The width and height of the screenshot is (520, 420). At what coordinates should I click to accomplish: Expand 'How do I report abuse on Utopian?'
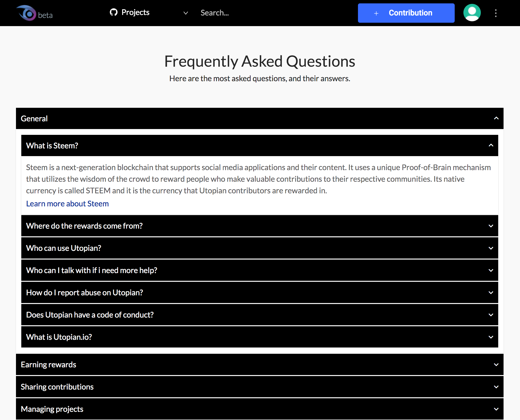(x=260, y=292)
